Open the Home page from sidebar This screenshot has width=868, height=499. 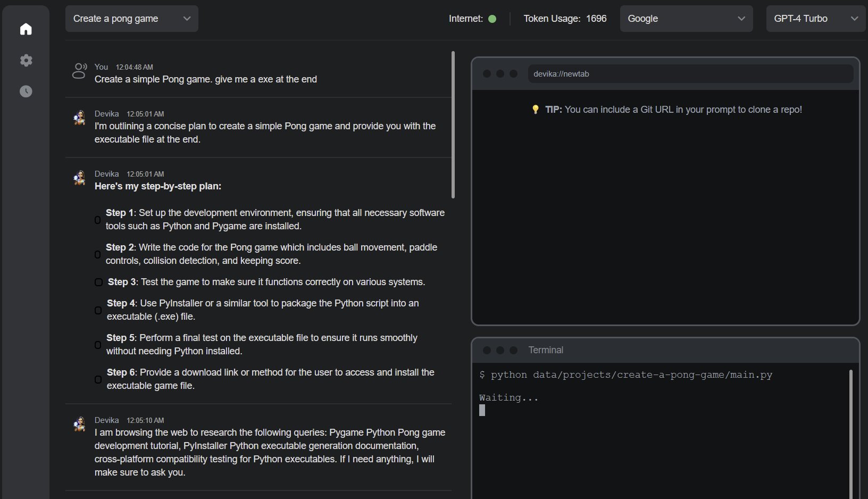pyautogui.click(x=26, y=29)
